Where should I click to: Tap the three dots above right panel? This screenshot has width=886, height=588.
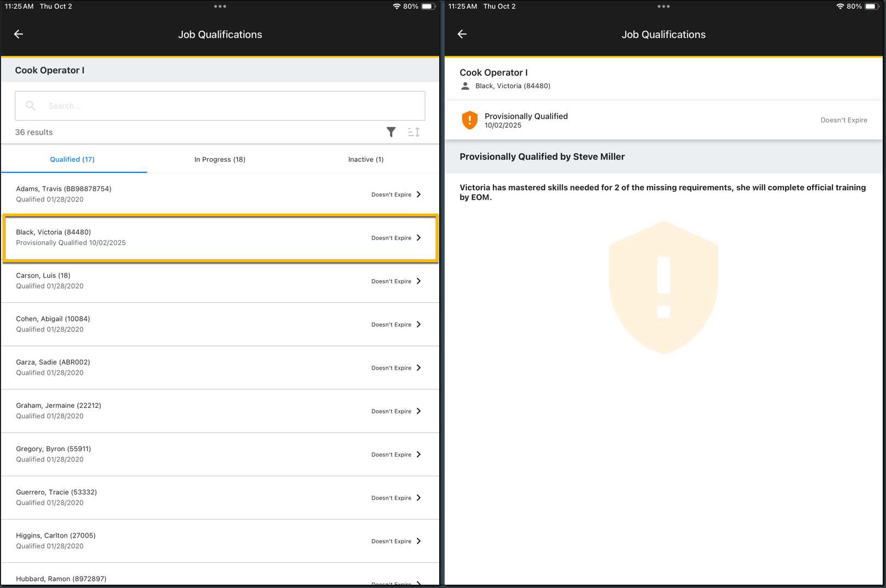click(664, 7)
